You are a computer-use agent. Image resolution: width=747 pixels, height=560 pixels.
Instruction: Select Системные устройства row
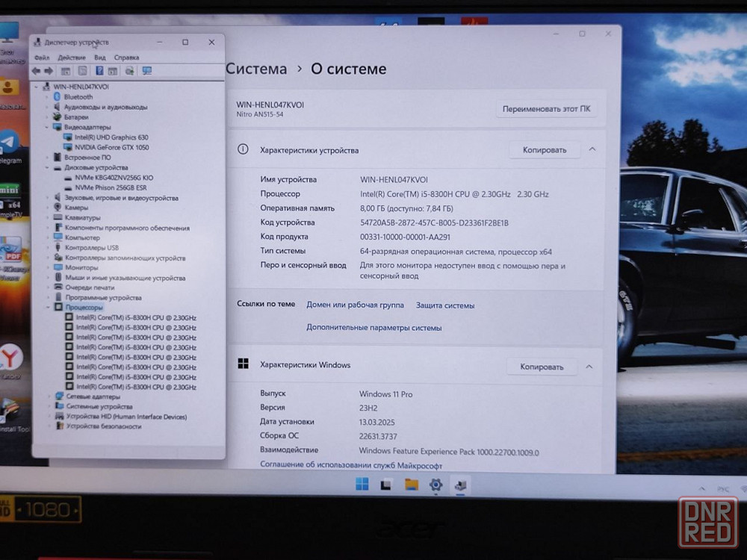(99, 406)
